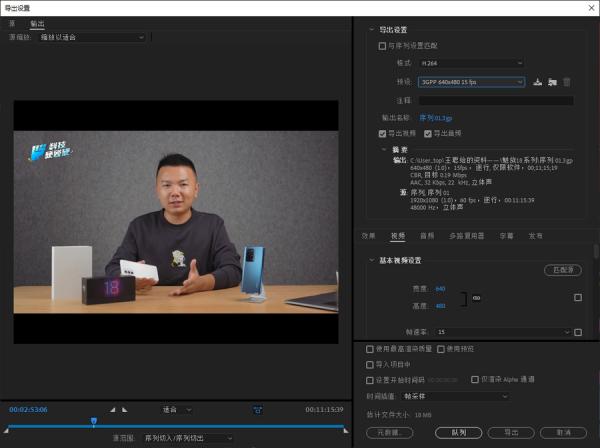Screen dimensions: 600x448
Task: Click the import preset folder icon
Action: pos(552,82)
